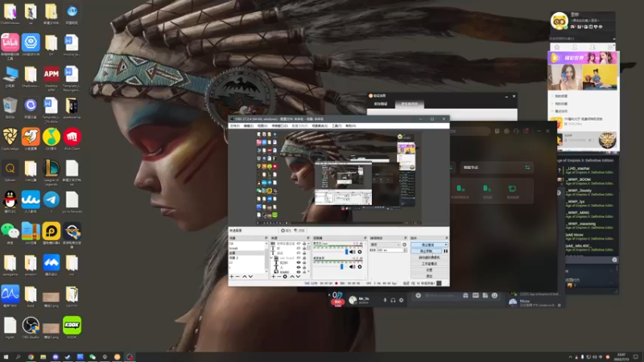This screenshot has width=644, height=362.
Task: Open CaptureAge desktop icon
Action: click(10, 138)
